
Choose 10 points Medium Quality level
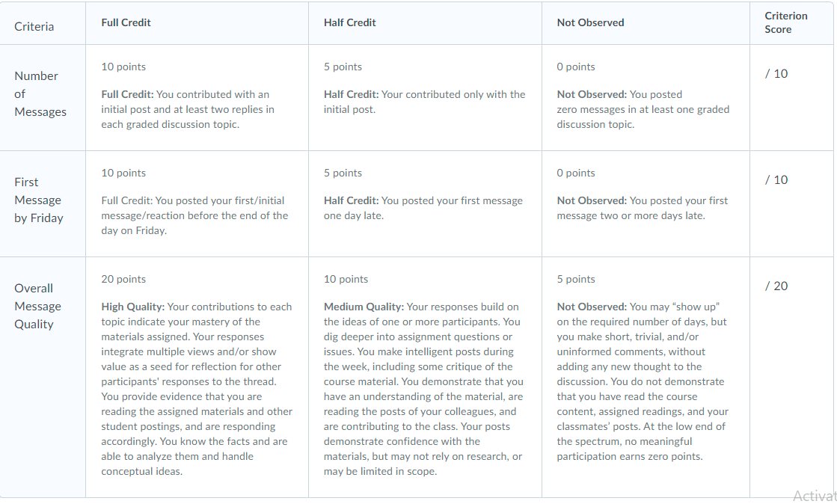pyautogui.click(x=425, y=378)
